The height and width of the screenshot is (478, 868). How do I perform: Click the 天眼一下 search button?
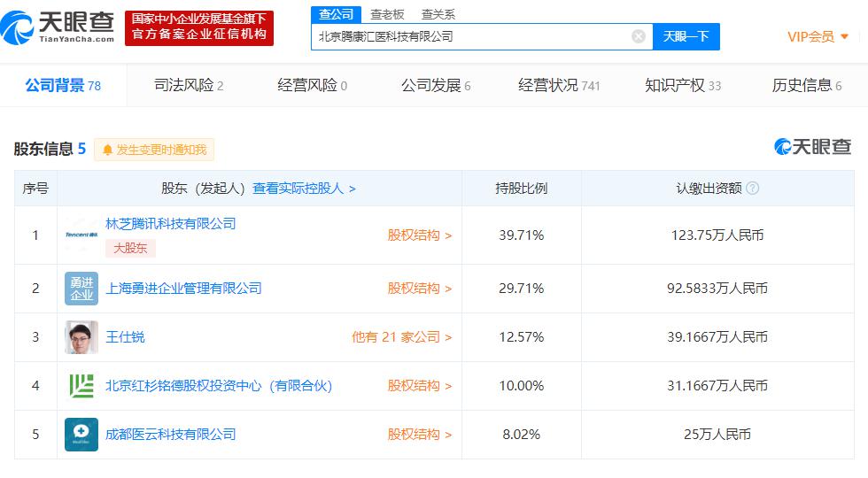coord(686,36)
